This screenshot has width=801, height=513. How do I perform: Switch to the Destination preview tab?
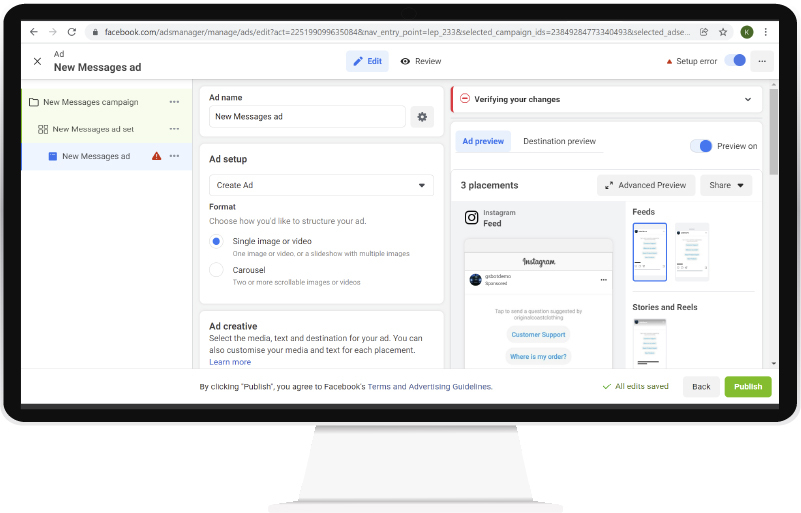(559, 141)
